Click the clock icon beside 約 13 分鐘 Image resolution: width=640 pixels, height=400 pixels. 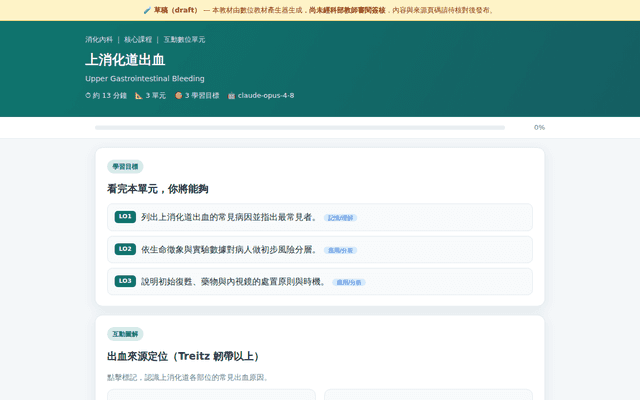click(x=88, y=96)
